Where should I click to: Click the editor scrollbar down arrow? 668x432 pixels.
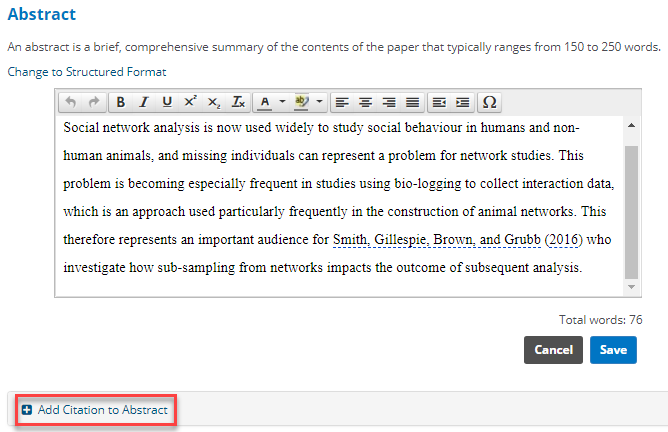pos(631,287)
